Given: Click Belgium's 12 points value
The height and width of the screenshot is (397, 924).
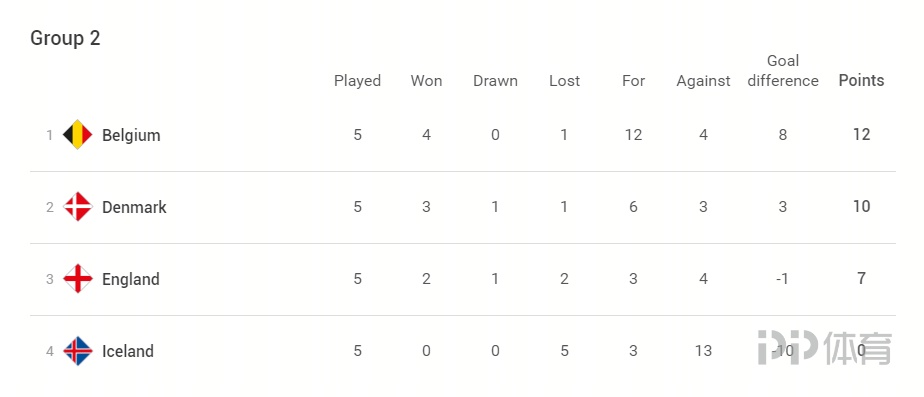Looking at the screenshot, I should (862, 135).
